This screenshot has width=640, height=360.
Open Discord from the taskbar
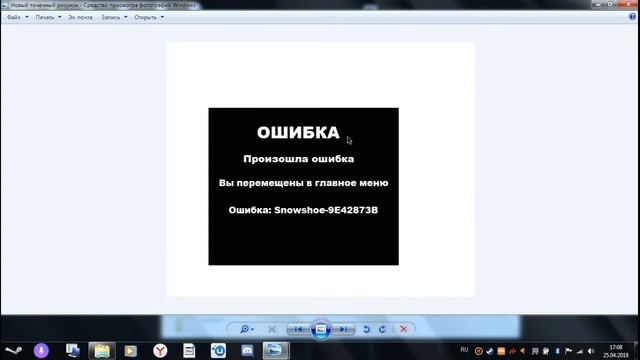(247, 351)
